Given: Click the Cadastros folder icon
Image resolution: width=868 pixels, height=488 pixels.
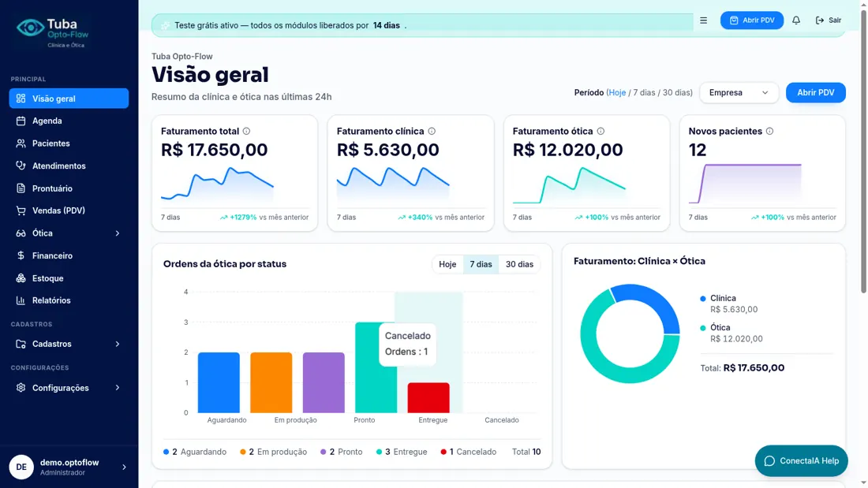Looking at the screenshot, I should pyautogui.click(x=21, y=344).
